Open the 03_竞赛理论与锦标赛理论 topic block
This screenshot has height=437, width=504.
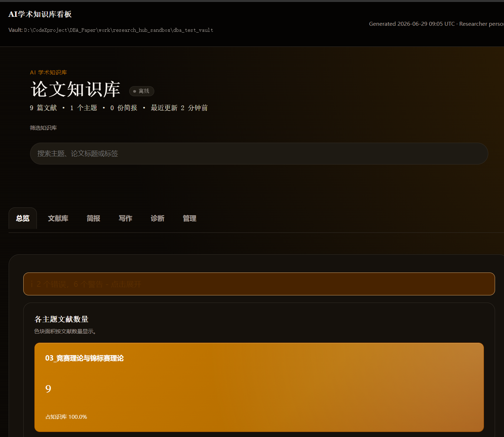point(259,387)
